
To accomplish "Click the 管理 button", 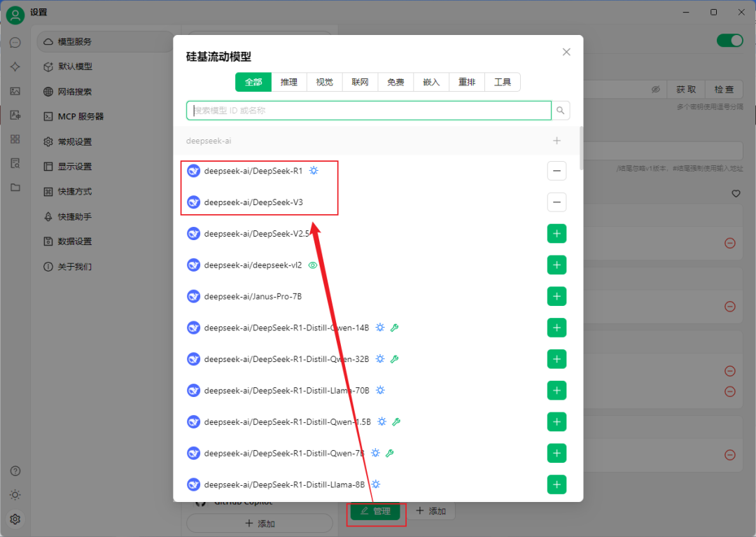I will [x=375, y=511].
